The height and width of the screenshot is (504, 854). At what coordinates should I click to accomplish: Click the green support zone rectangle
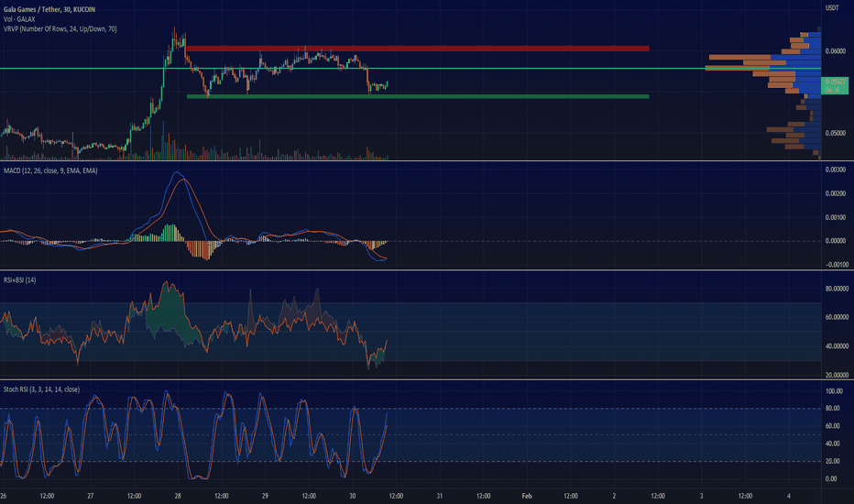coord(418,96)
